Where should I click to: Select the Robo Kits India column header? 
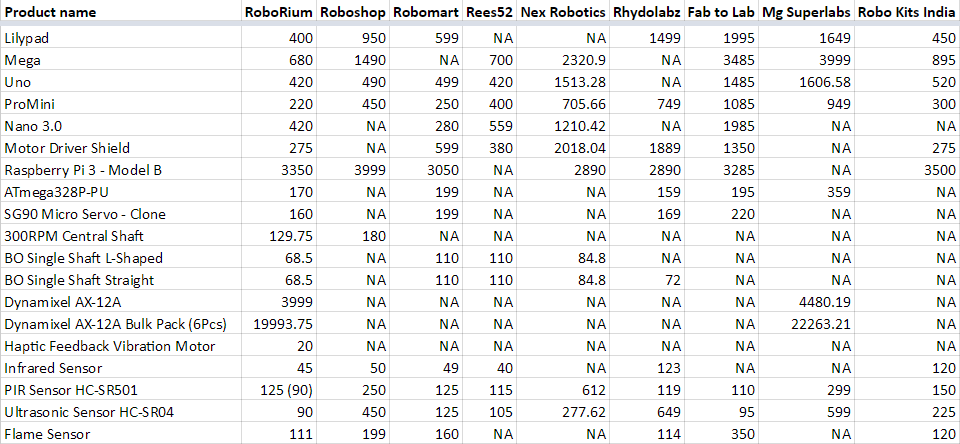pyautogui.click(x=907, y=12)
